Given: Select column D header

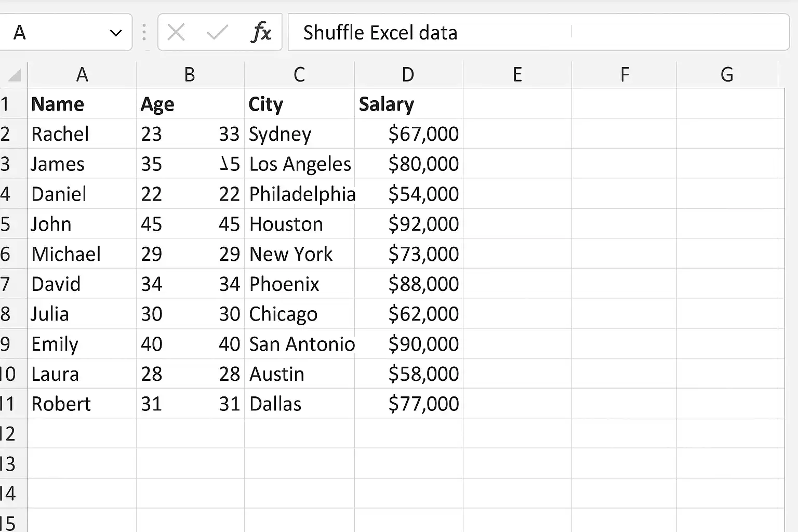Looking at the screenshot, I should pyautogui.click(x=408, y=75).
